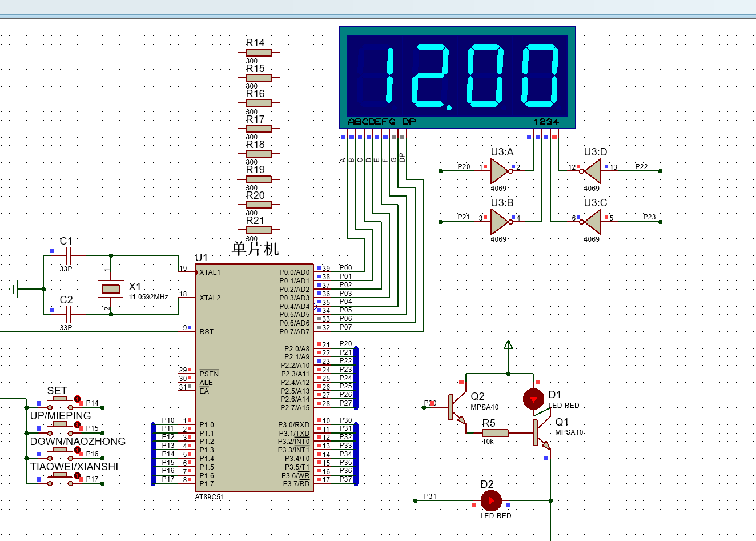
Task: Click the P07 net label at pin 32
Action: [x=345, y=327]
